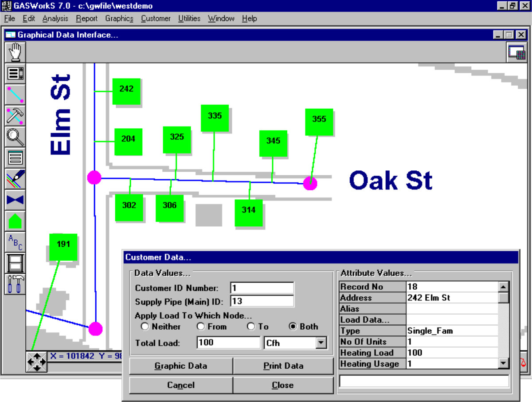This screenshot has width=532, height=402.
Task: Click the blue bowtie valve tool
Action: [x=16, y=200]
